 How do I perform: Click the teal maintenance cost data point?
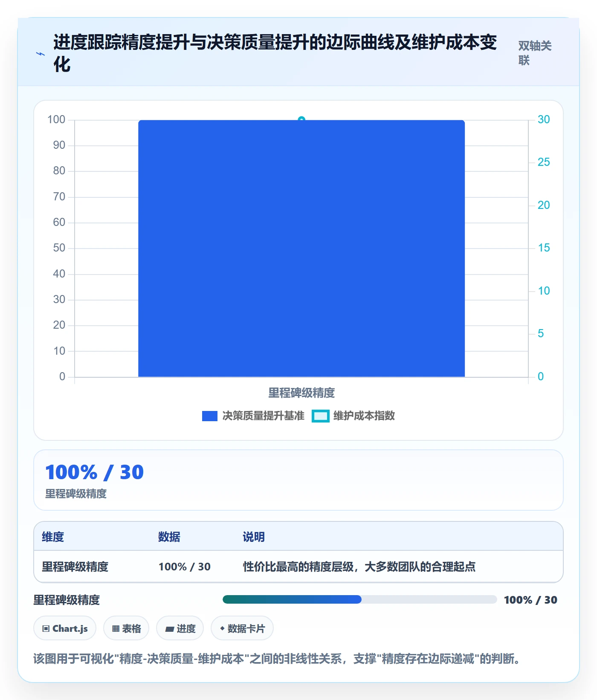coord(301,120)
